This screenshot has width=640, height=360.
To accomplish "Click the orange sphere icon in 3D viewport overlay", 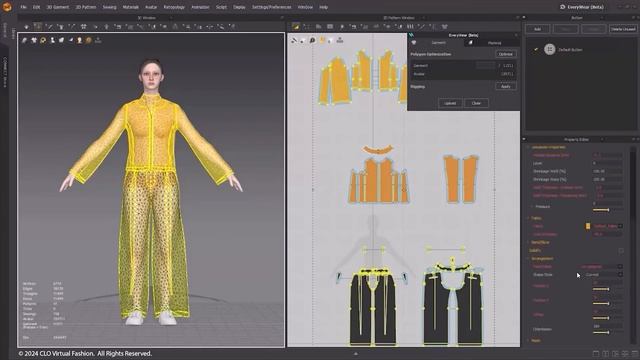I will (x=89, y=40).
